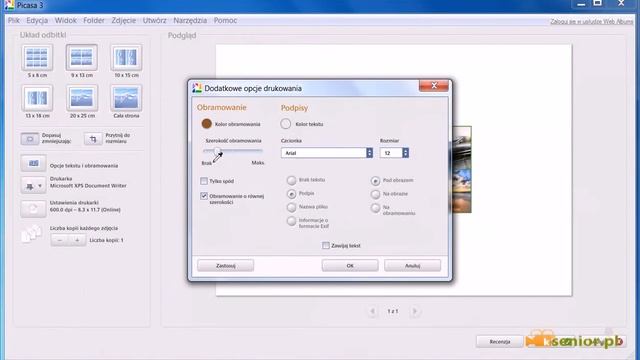Click the Liczba kopii: 1 text

pos(106,240)
